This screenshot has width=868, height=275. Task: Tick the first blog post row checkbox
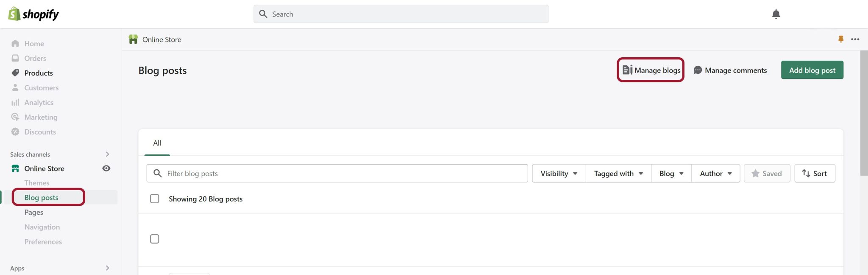(x=155, y=239)
